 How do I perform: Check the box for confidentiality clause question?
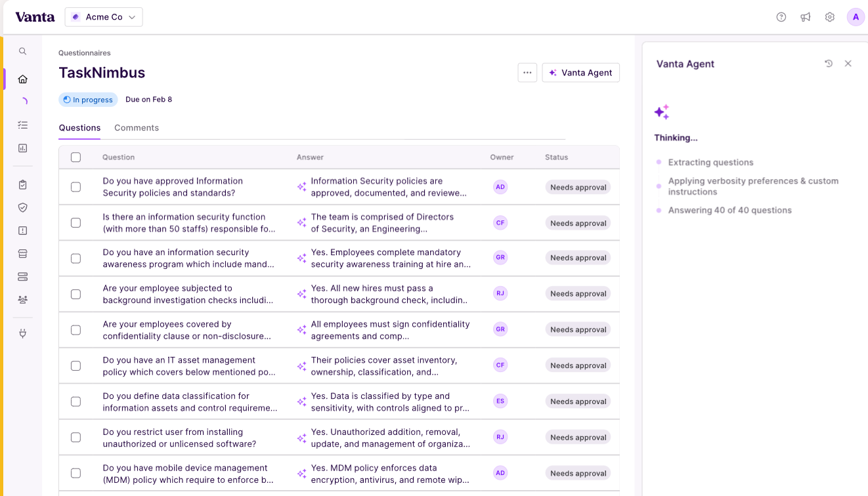click(76, 330)
